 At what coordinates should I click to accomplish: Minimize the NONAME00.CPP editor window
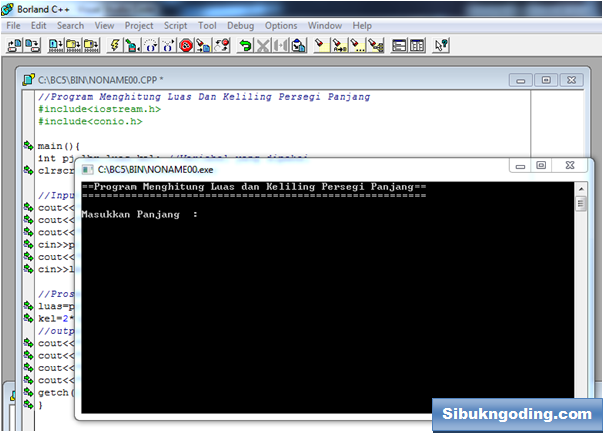(521, 80)
